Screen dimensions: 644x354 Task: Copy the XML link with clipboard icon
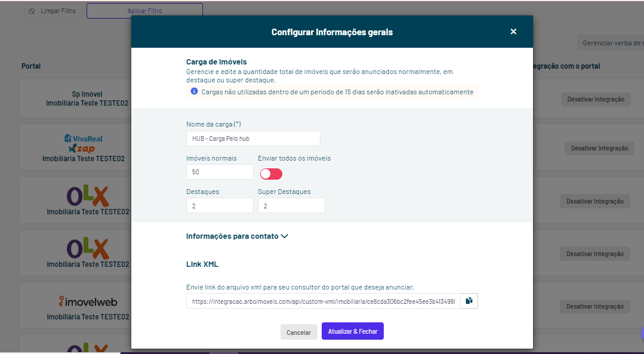coord(469,301)
